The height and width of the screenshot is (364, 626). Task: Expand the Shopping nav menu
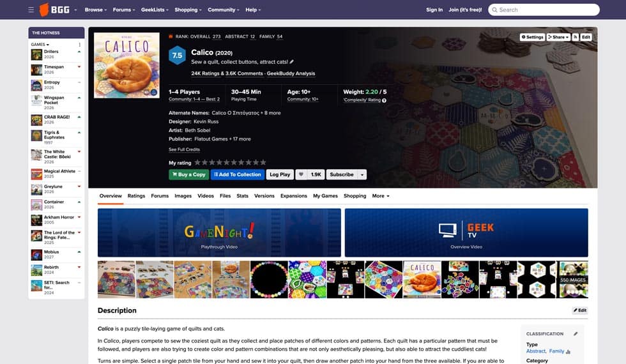188,10
